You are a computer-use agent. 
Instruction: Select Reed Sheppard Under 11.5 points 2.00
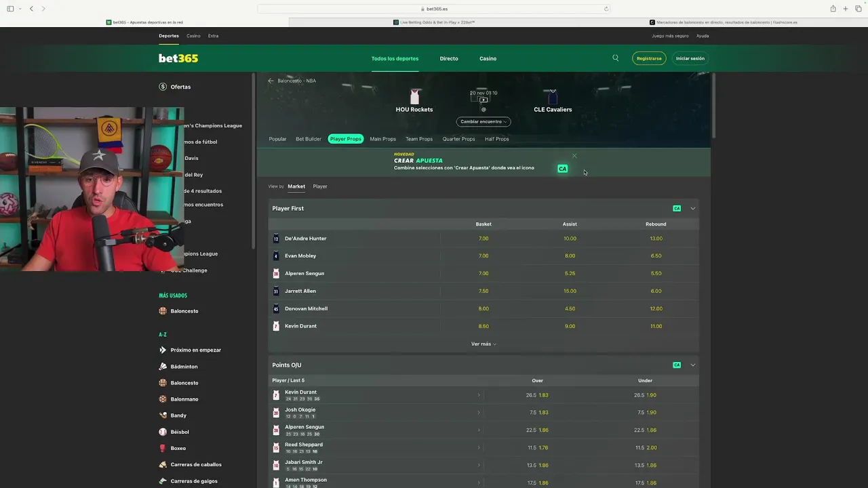645,448
